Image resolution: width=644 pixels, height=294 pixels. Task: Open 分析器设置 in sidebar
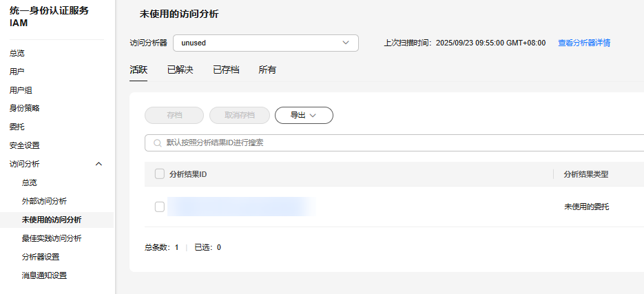41,257
